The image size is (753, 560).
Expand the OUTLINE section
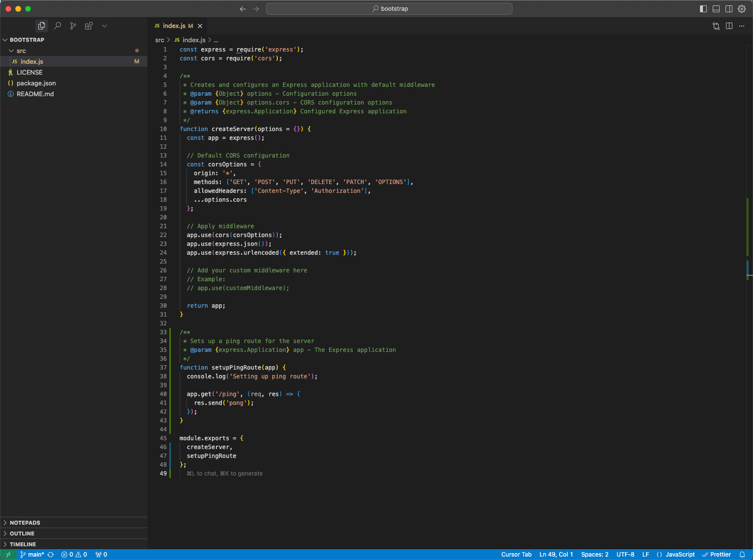click(22, 533)
